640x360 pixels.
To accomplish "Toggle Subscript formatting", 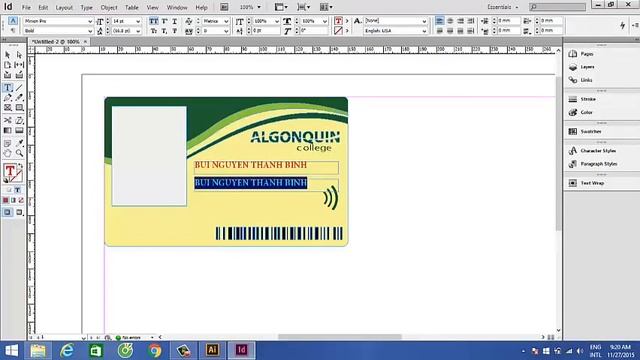I will pos(164,31).
